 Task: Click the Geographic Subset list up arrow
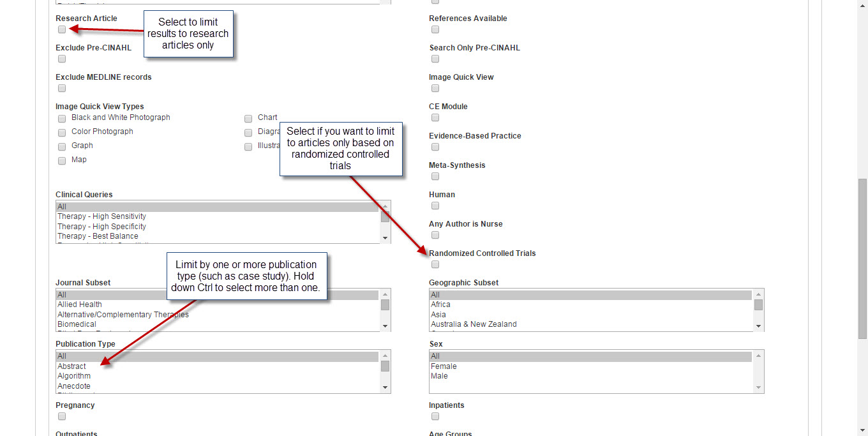[758, 294]
